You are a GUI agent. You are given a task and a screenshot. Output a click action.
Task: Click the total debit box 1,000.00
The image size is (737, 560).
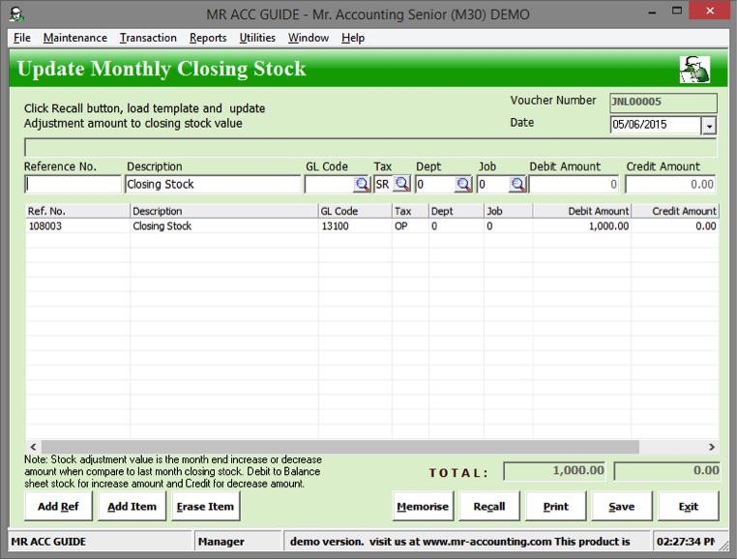pyautogui.click(x=554, y=471)
